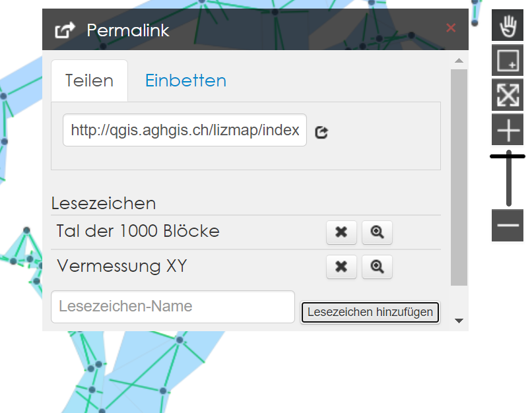Screen dimensions: 532x413
Task: Close the Permalink panel
Action: click(x=451, y=28)
